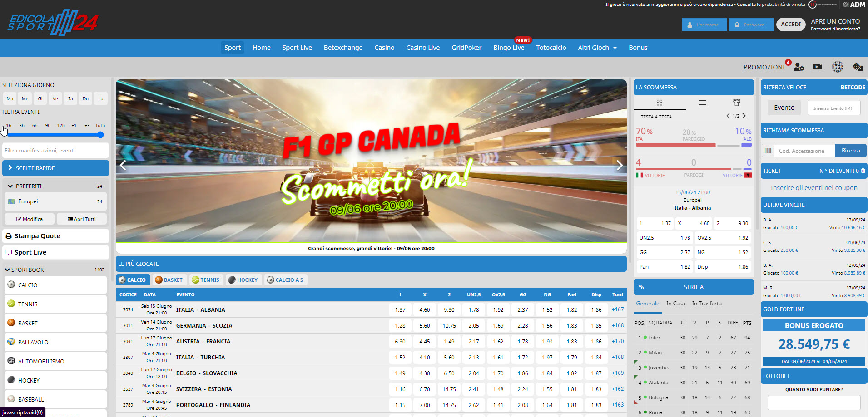Screen dimensions: 868x417
Task: Open Pallavolo in the sportbook
Action: click(55, 342)
